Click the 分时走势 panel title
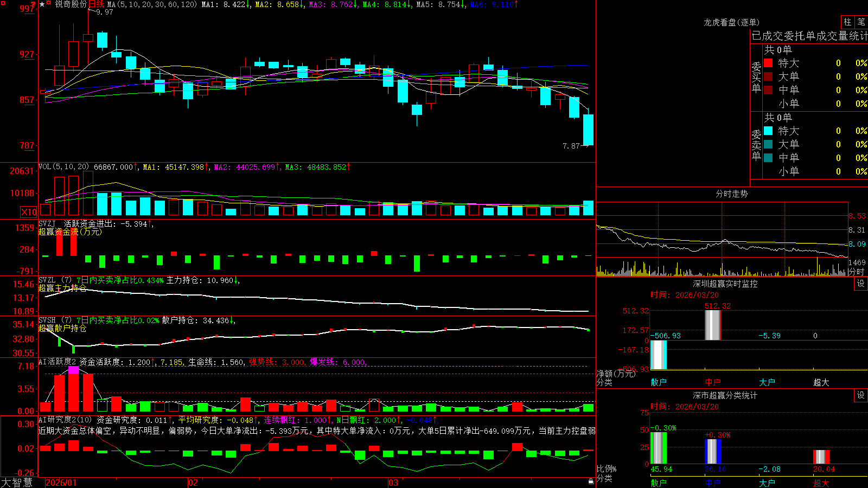 point(731,194)
